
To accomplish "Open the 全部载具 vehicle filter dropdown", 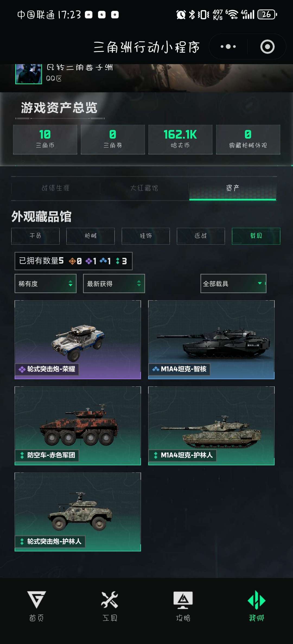I will (233, 284).
